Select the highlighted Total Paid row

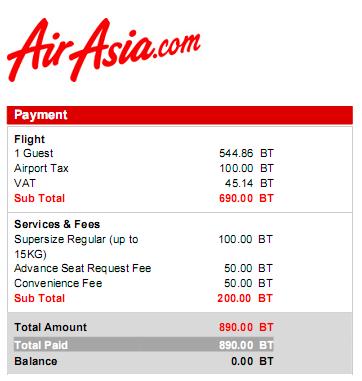pyautogui.click(x=143, y=345)
